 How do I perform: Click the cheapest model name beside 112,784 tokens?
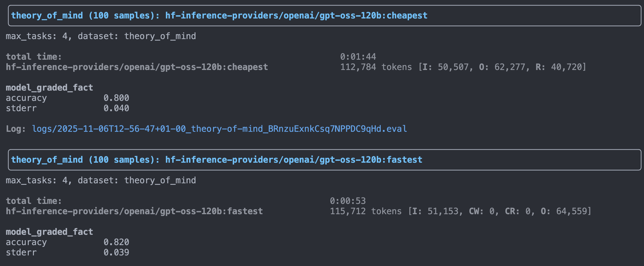137,67
